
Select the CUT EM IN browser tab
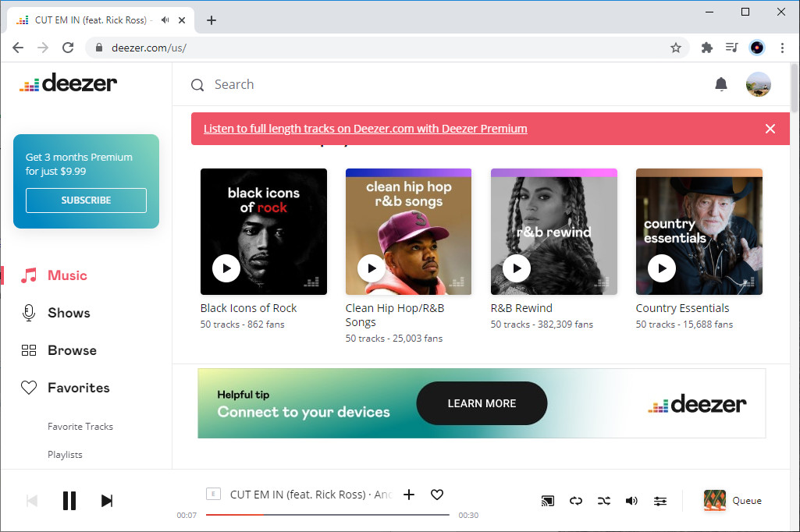101,20
